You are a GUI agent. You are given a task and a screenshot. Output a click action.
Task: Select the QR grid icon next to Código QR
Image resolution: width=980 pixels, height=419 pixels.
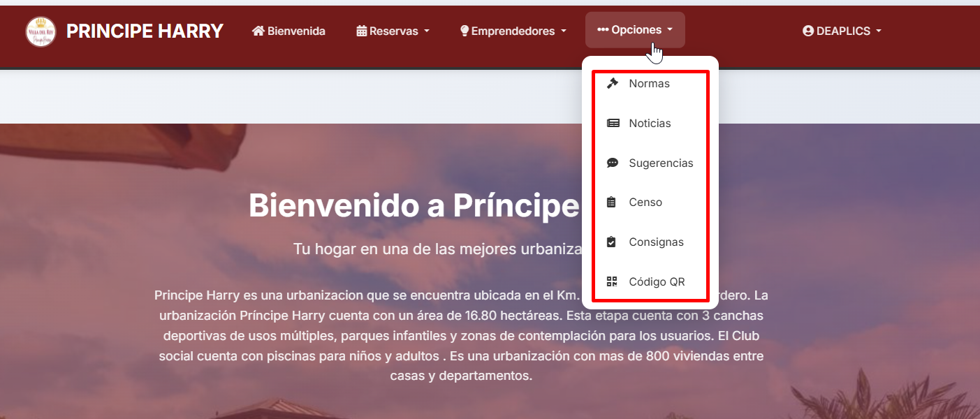tap(612, 281)
